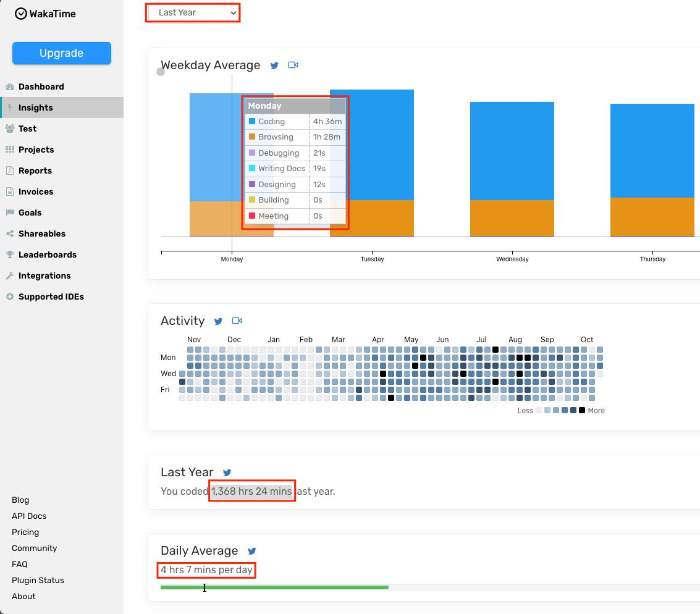Click the Invoices document icon

click(x=10, y=191)
